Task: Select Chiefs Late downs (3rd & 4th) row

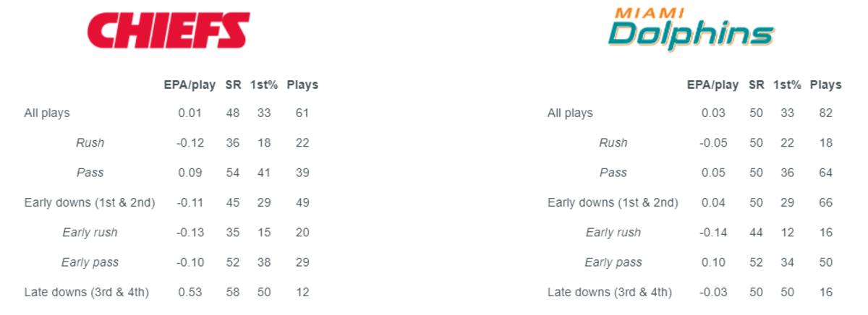Action: pos(86,292)
